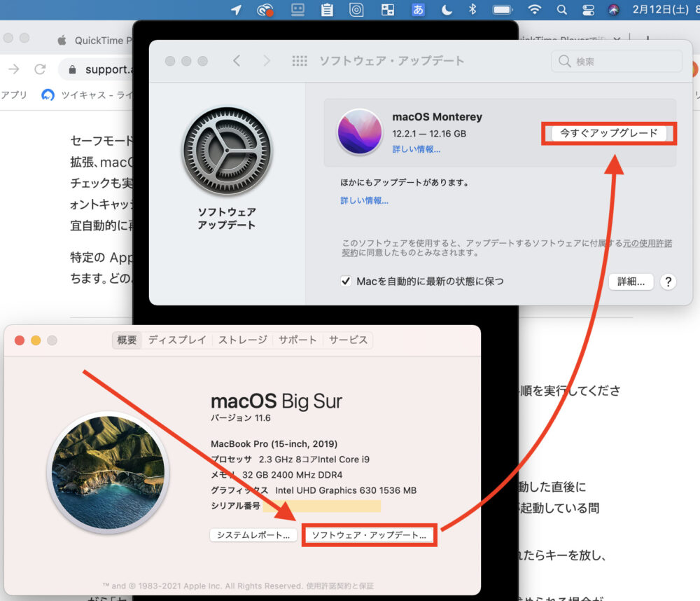Minimize the About This Mac window
This screenshot has width=700, height=601.
coord(36,340)
